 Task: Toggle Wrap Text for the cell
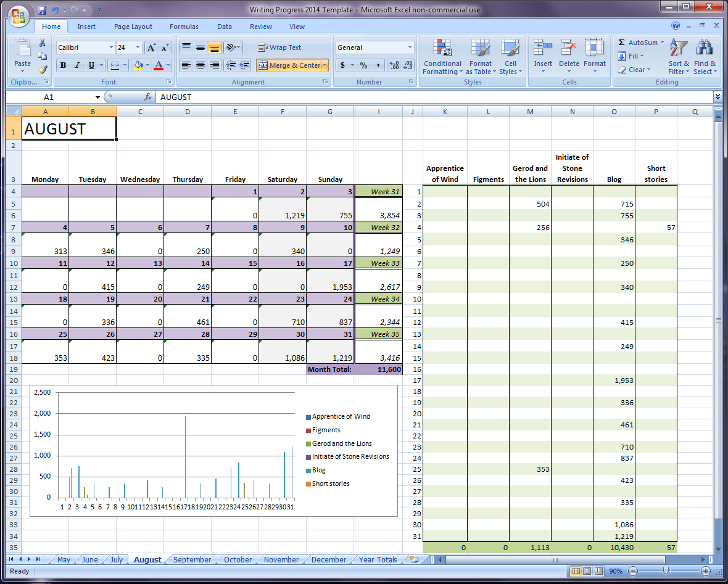[x=279, y=47]
